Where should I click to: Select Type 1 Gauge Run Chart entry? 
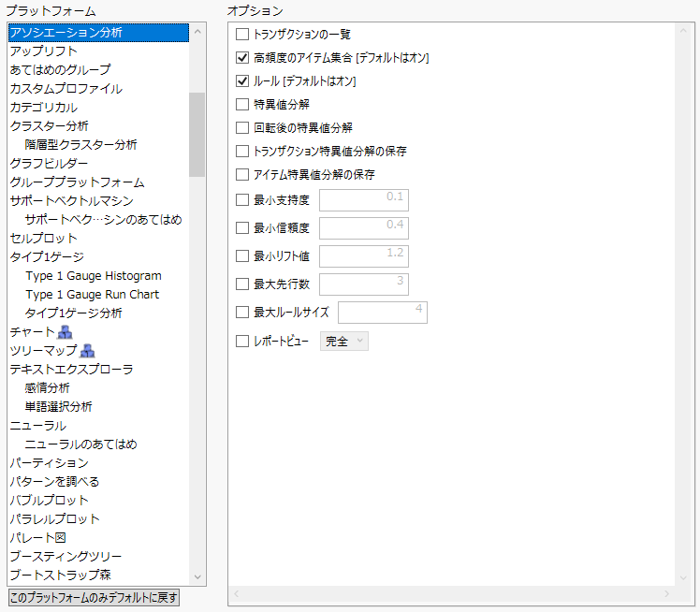click(98, 295)
